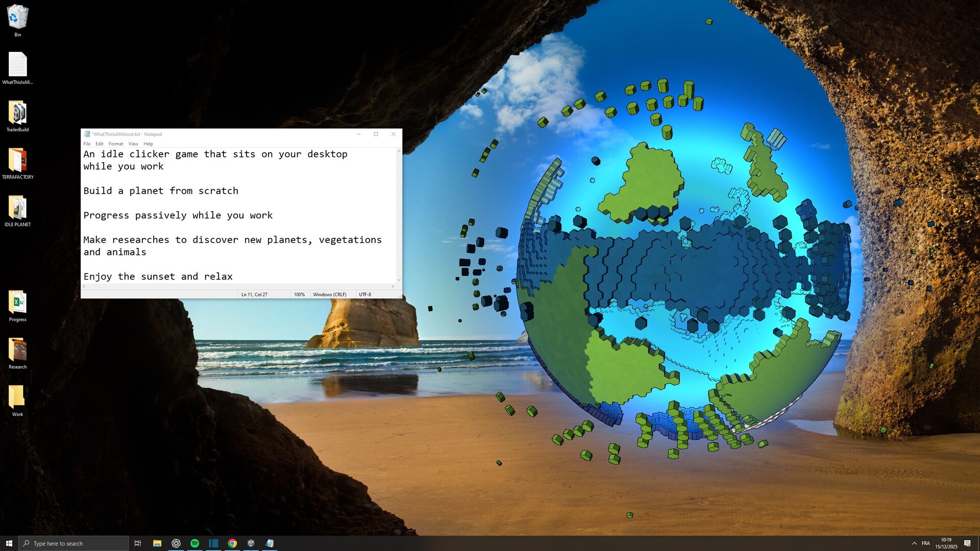Open ChatGPT from the taskbar
This screenshot has height=551, width=980.
tap(176, 543)
